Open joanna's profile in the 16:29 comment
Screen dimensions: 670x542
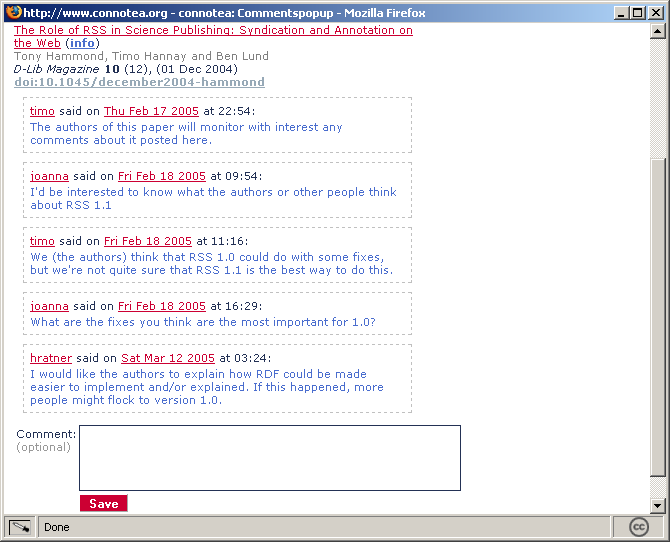point(49,306)
